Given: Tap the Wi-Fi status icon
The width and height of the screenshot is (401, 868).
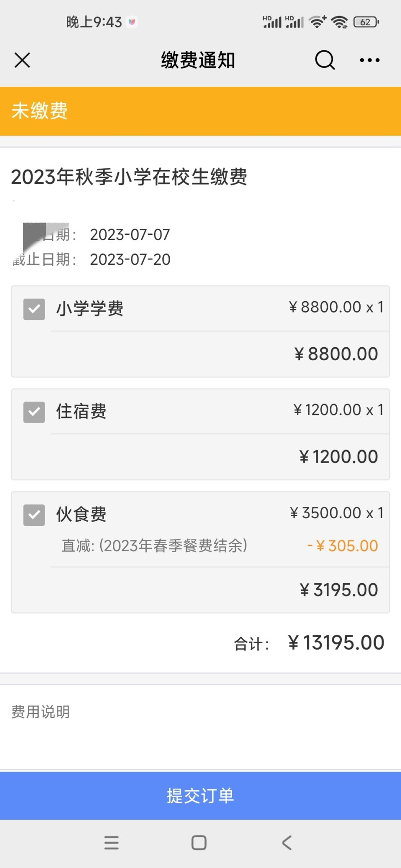Looking at the screenshot, I should pos(339,22).
